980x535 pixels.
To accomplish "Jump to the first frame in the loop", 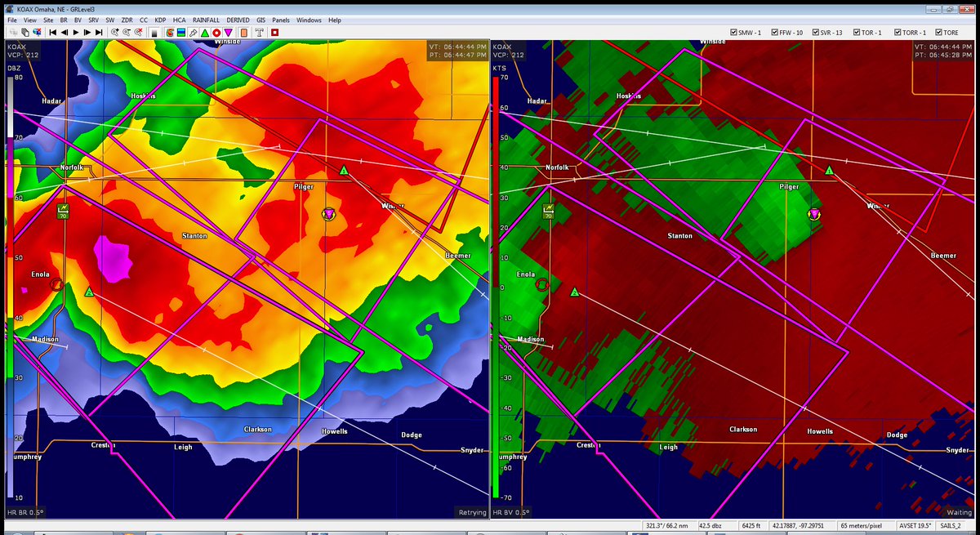I will 52,32.
